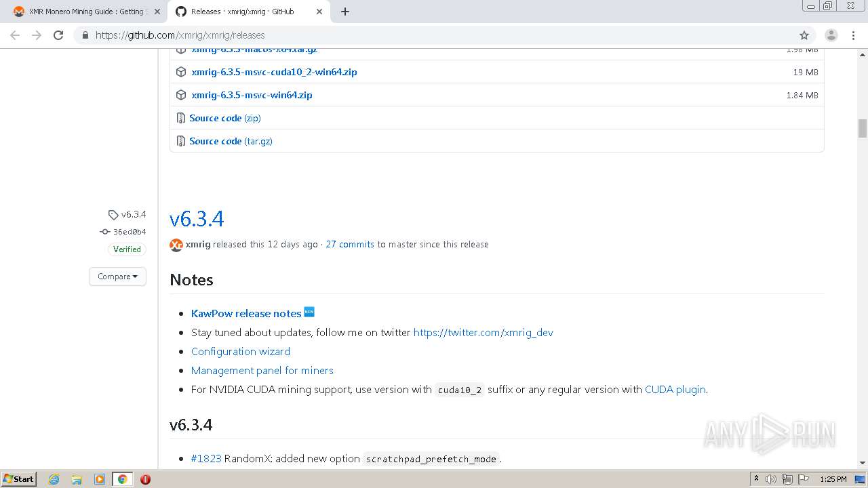
Task: Click the Show desktop button
Action: point(861,479)
